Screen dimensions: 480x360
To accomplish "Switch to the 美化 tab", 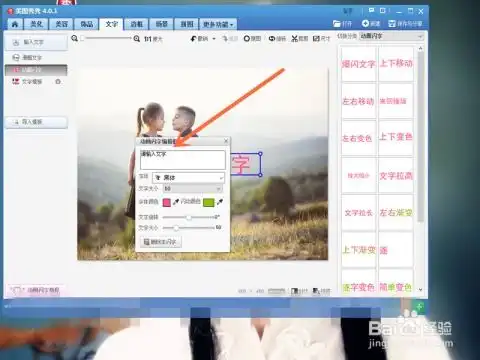I will pos(36,24).
